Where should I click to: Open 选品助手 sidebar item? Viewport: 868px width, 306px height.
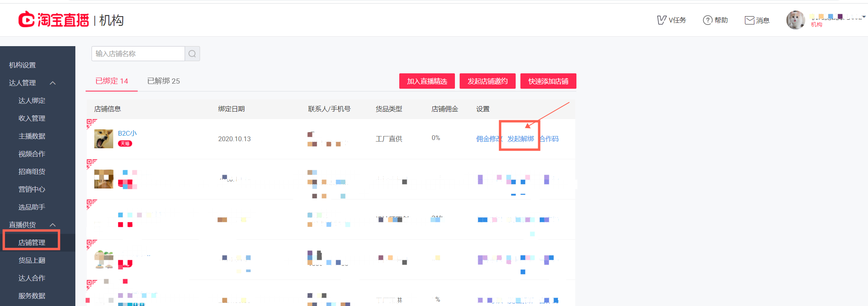32,207
